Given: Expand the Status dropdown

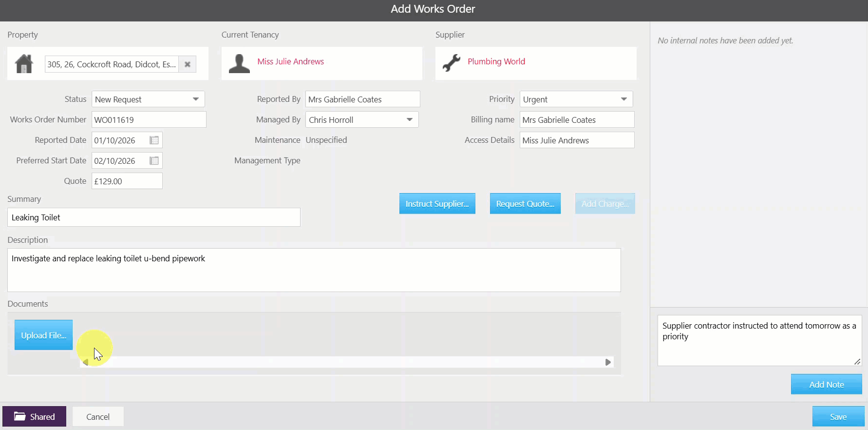Looking at the screenshot, I should pos(196,99).
